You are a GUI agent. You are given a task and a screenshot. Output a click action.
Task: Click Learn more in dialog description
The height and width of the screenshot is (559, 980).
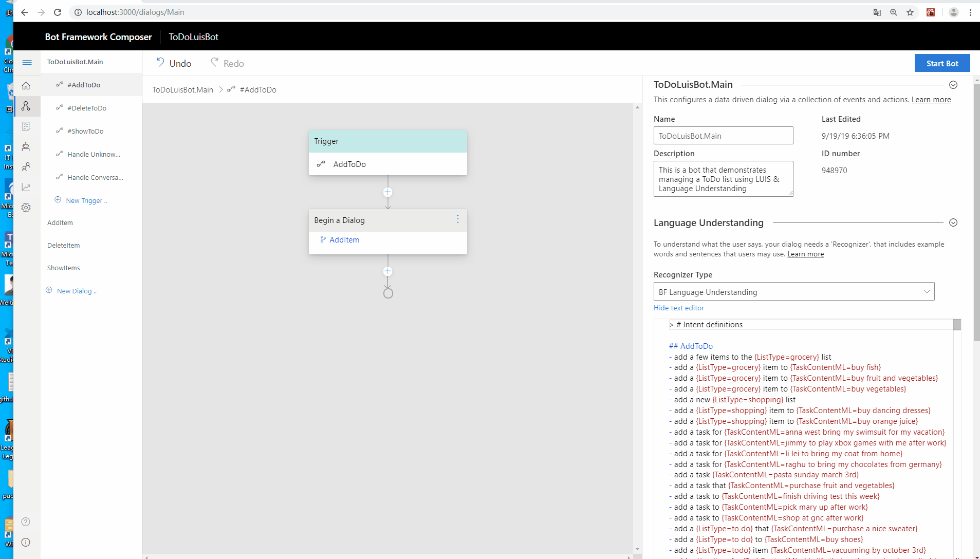931,100
